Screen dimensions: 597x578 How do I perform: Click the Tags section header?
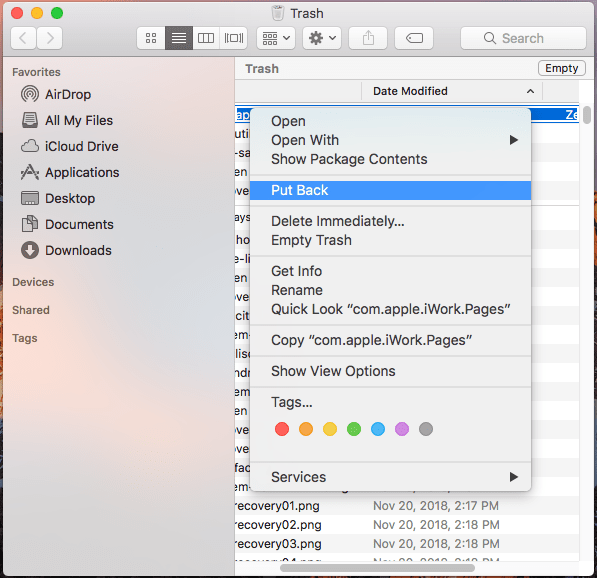pos(25,338)
